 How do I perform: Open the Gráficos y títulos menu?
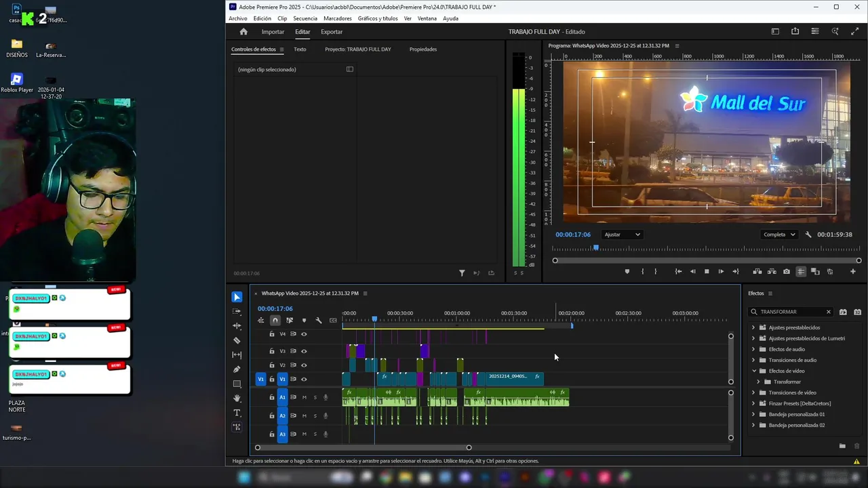[378, 18]
